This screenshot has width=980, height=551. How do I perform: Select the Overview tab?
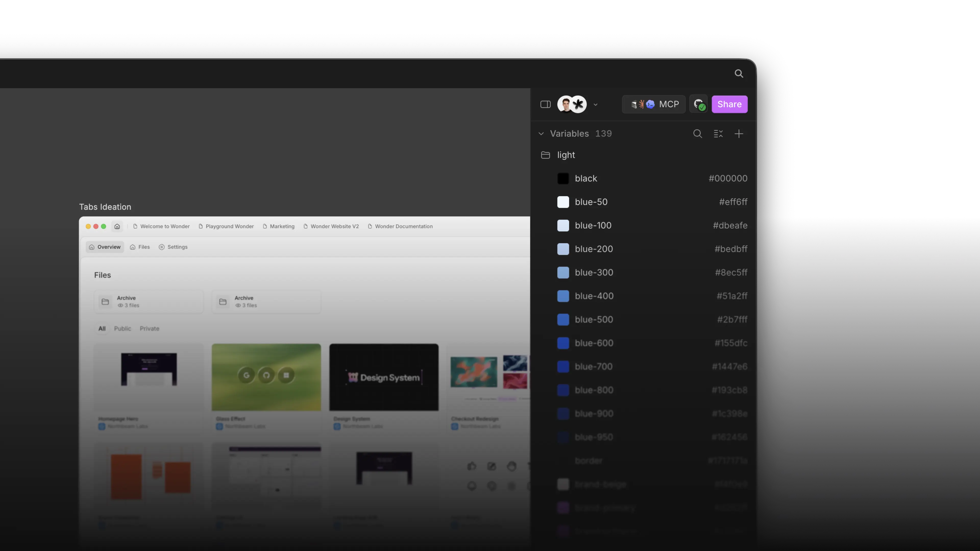click(x=105, y=247)
